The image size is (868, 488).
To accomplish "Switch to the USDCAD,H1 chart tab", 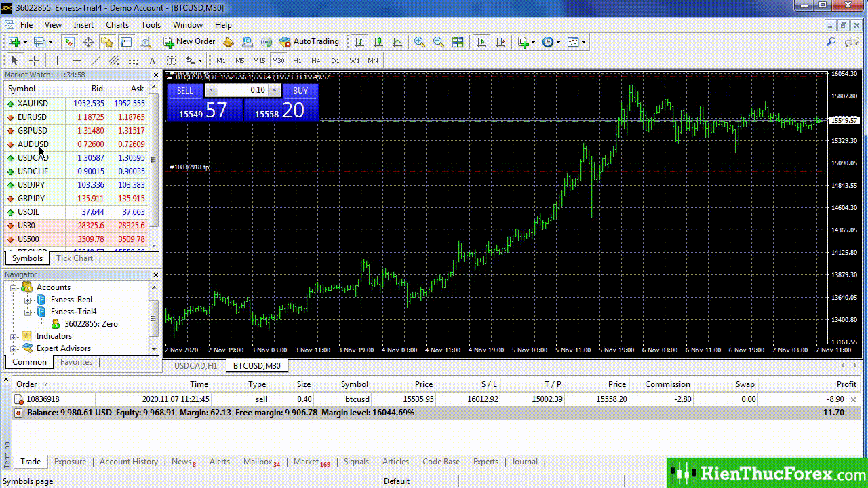I will coord(195,365).
